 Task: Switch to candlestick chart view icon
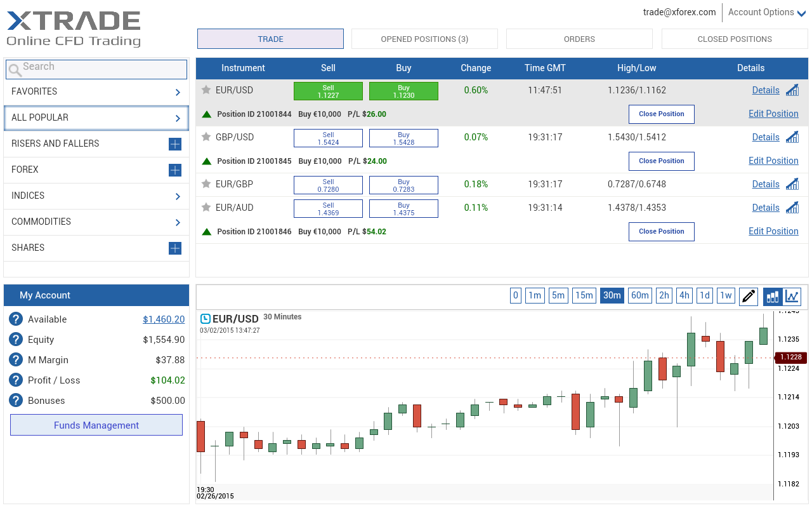pos(773,296)
